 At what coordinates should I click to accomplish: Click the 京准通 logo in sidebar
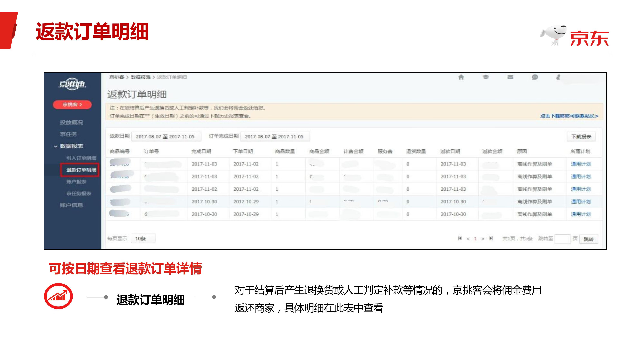pyautogui.click(x=72, y=84)
